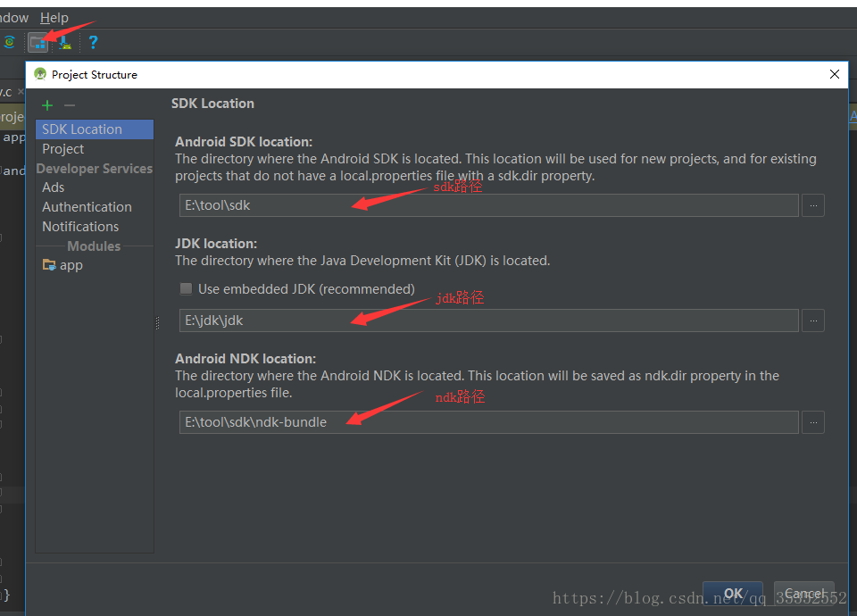Add a new module with green plus
This screenshot has width=857, height=616.
coord(47,105)
